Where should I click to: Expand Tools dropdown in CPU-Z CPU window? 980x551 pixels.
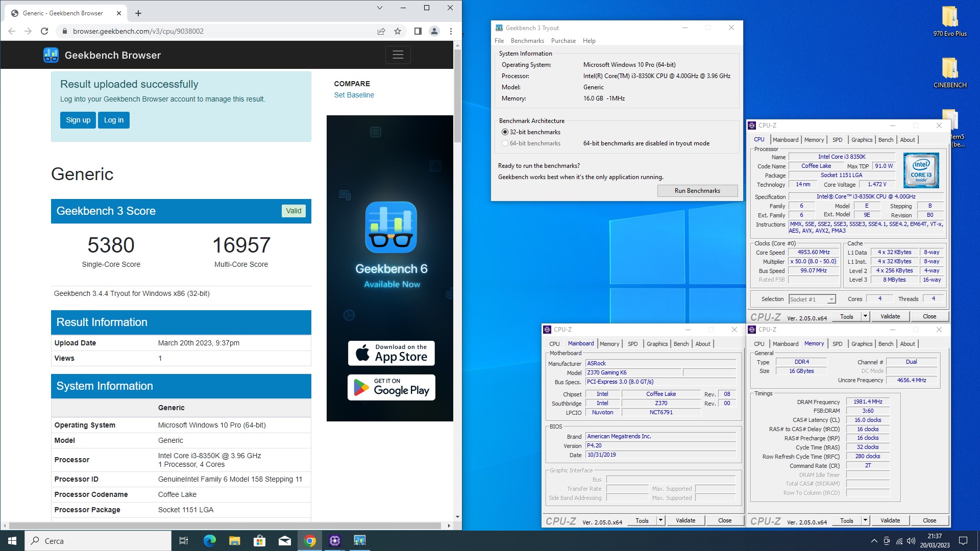[865, 316]
